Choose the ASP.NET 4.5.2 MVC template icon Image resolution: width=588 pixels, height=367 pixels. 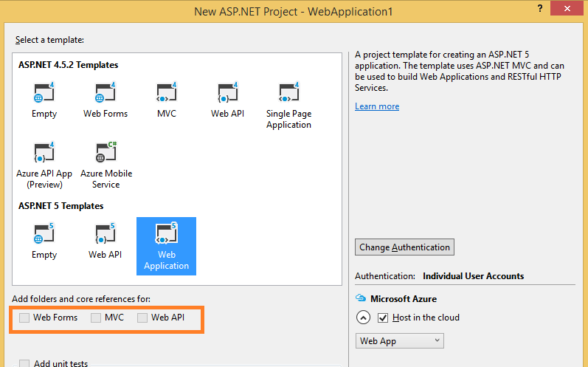167,93
